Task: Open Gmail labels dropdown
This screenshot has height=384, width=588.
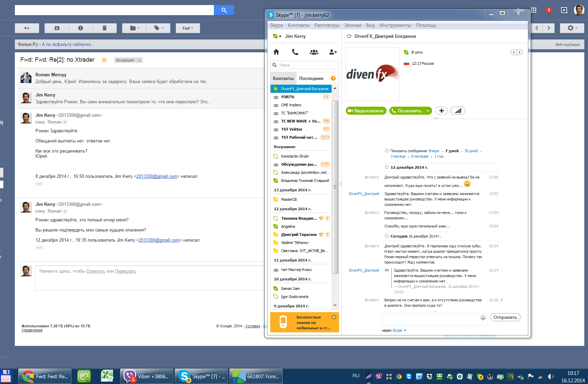Action: [159, 28]
